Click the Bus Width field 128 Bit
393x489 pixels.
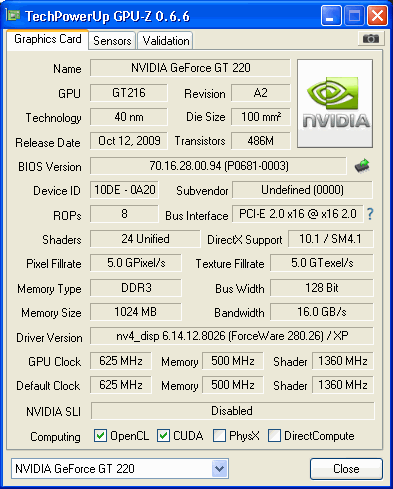point(322,288)
